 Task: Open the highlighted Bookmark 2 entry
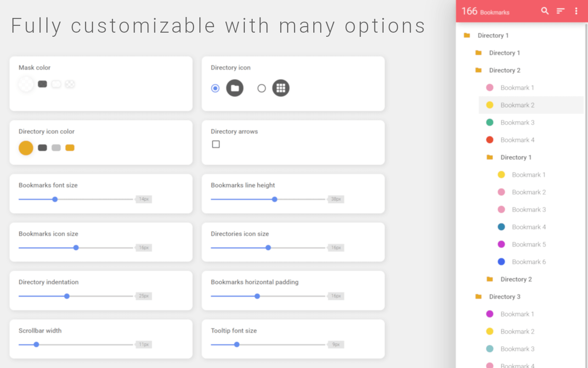click(517, 105)
